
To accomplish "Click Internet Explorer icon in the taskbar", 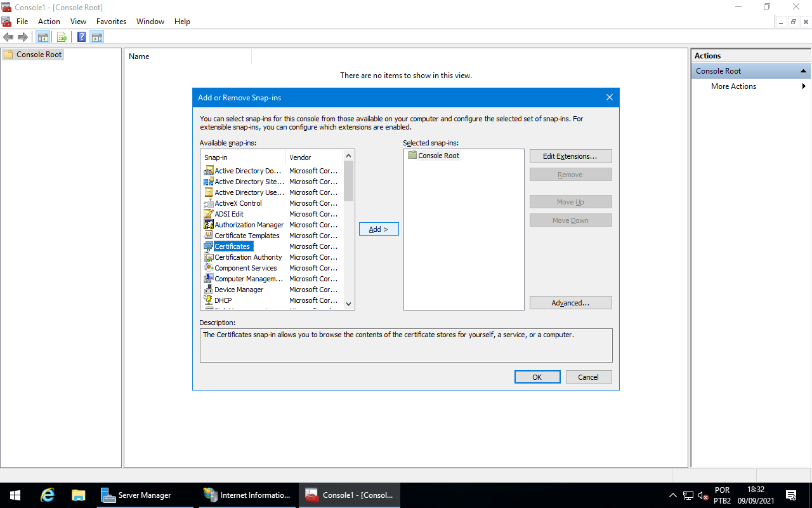I will click(48, 495).
